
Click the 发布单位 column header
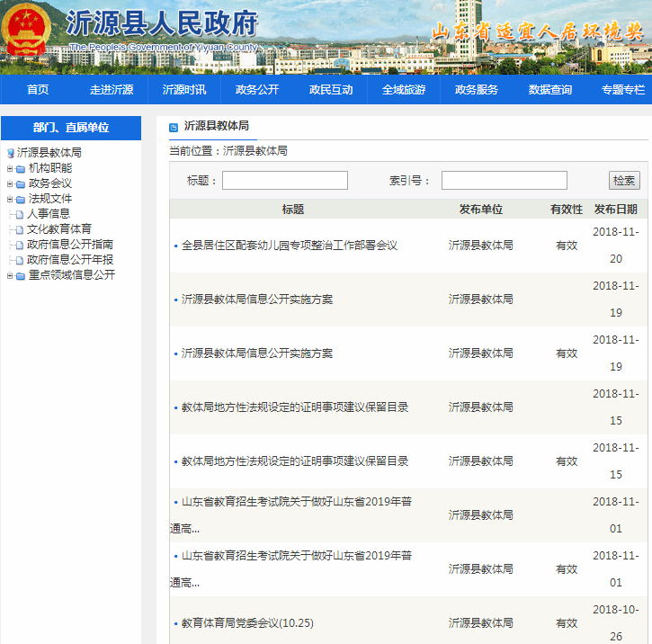(x=481, y=210)
